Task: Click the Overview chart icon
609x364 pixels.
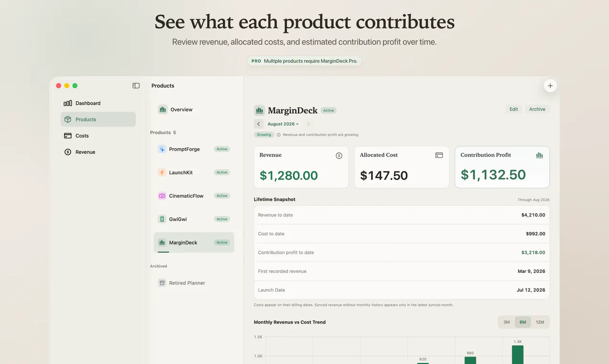Action: 163,110
